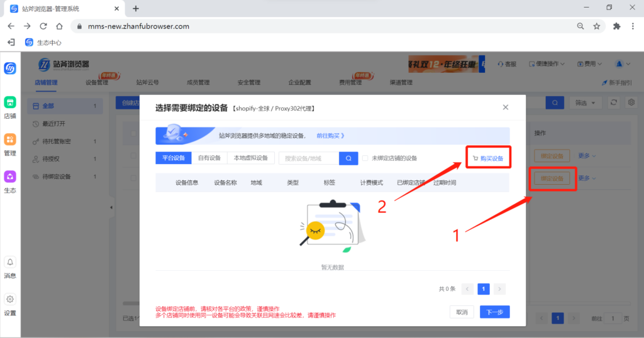Open the 设备管理 nav tab
This screenshot has height=338, width=644.
(97, 82)
